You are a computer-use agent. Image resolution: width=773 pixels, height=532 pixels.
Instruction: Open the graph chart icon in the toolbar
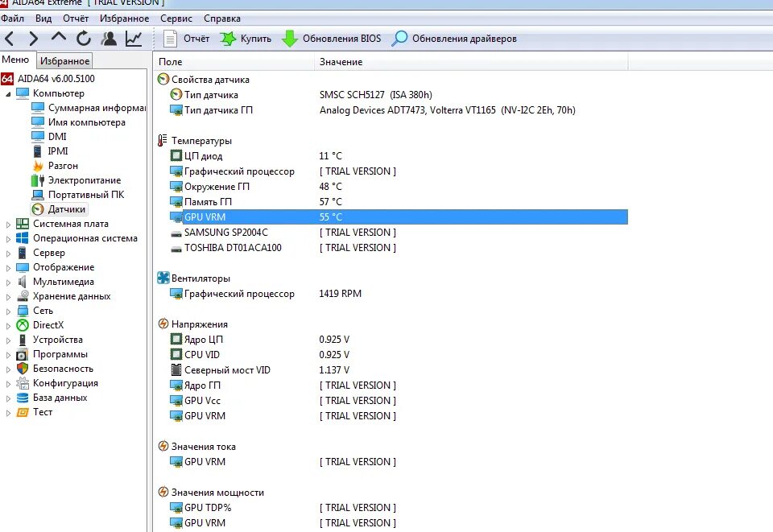tap(134, 39)
